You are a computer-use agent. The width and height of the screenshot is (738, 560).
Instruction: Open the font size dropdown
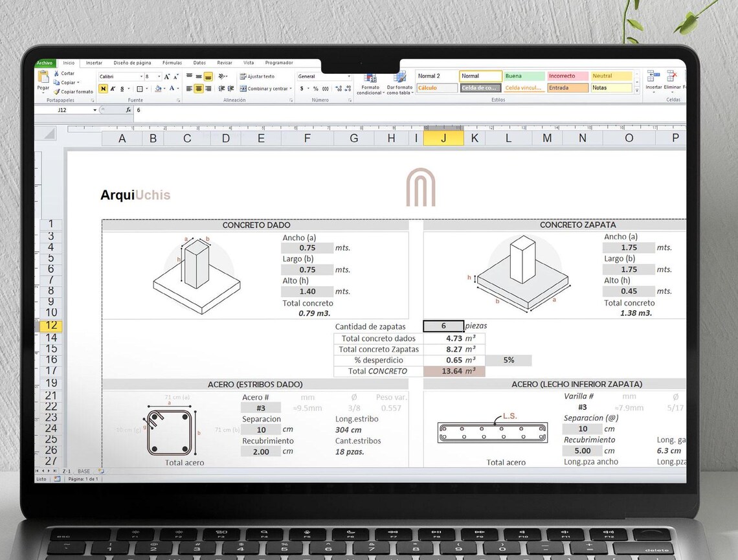pos(152,76)
